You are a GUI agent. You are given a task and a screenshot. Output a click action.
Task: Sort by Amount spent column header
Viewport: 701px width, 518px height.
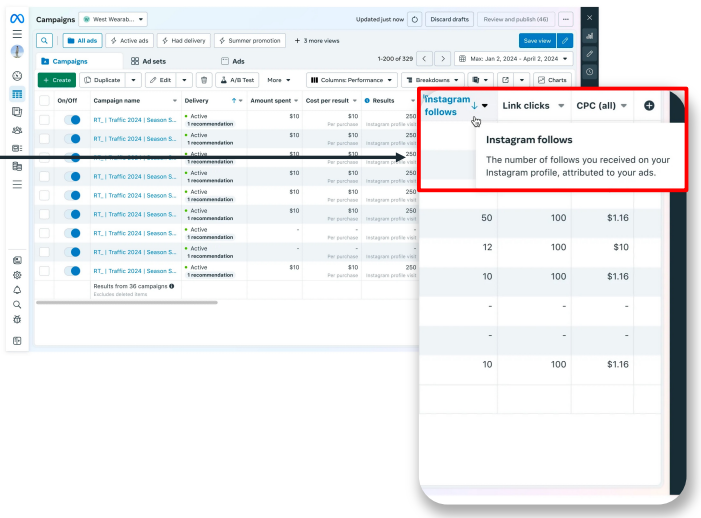click(270, 101)
